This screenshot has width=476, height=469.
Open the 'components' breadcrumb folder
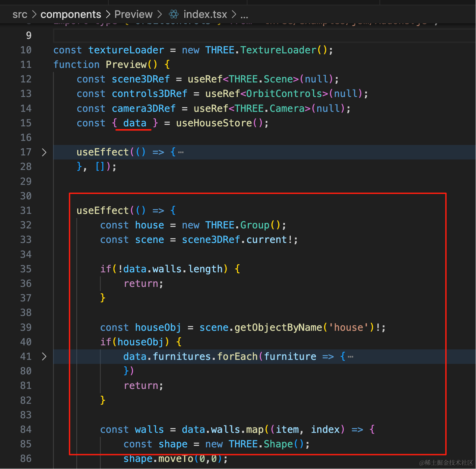[x=71, y=15]
